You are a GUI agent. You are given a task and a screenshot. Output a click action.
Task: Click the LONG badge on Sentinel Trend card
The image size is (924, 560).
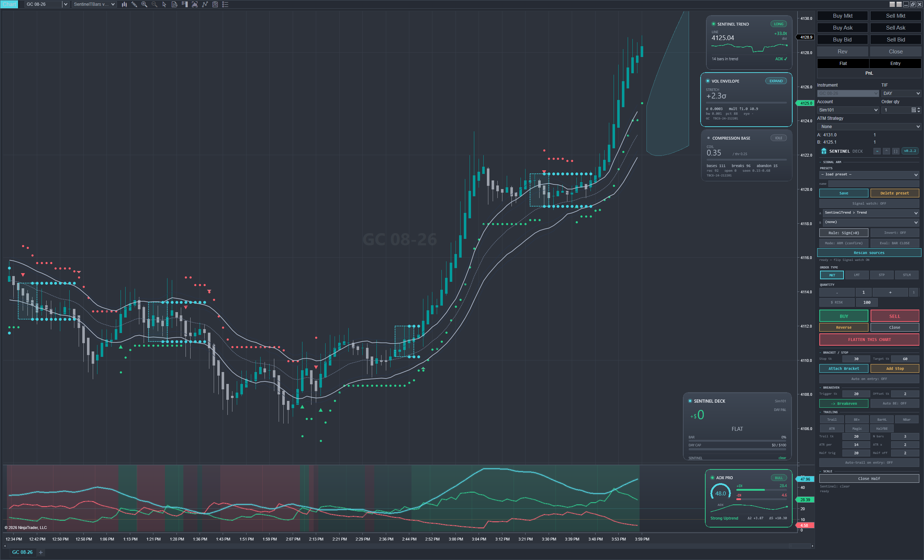point(779,24)
